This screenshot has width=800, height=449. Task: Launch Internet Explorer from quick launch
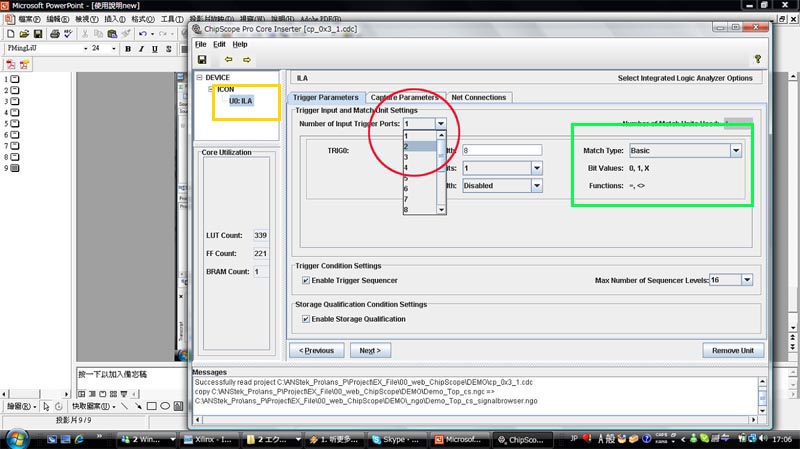[x=79, y=439]
